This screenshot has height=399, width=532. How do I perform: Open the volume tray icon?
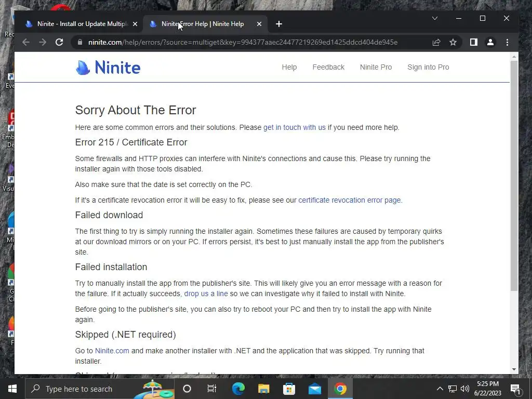click(x=465, y=389)
